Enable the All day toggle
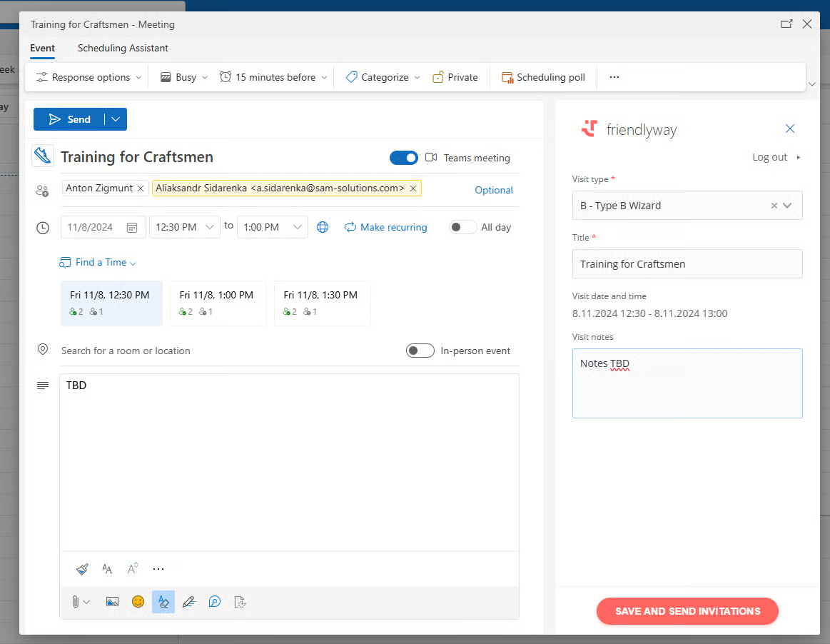Image resolution: width=830 pixels, height=644 pixels. coord(462,227)
